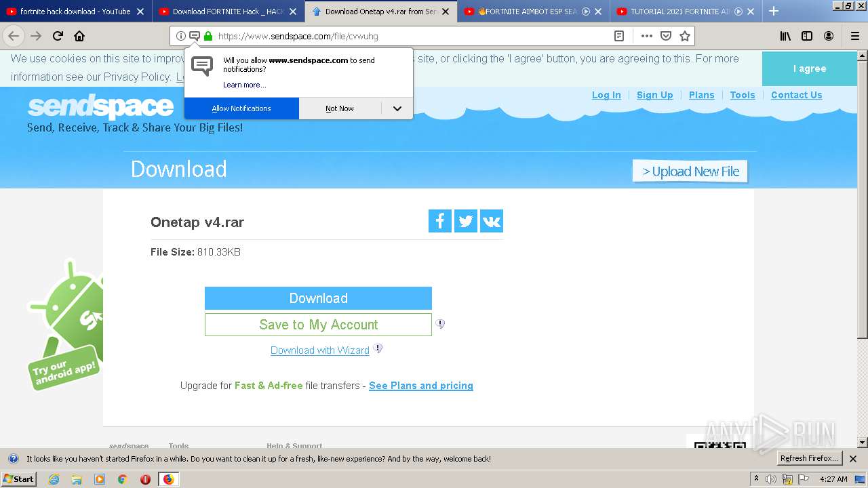
Task: Open Learn more link in prompt
Action: [x=245, y=85]
